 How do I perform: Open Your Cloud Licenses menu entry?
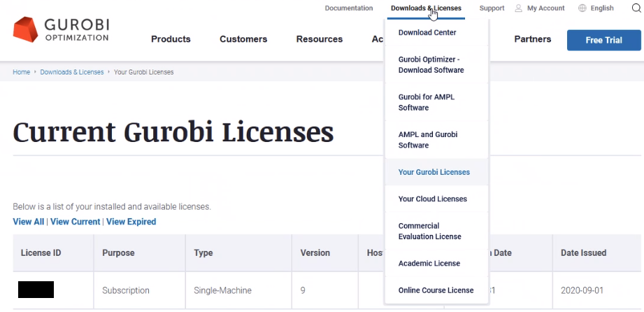click(432, 199)
